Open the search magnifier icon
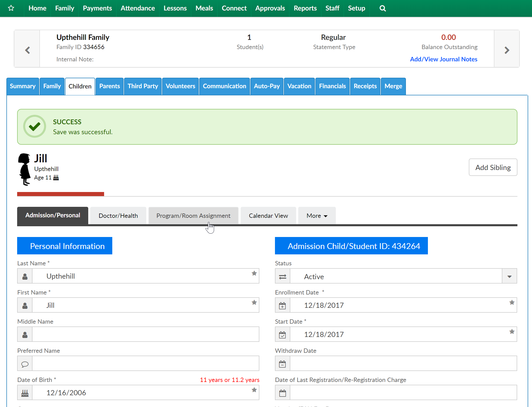Viewport: 532px width, 407px height. (x=383, y=8)
